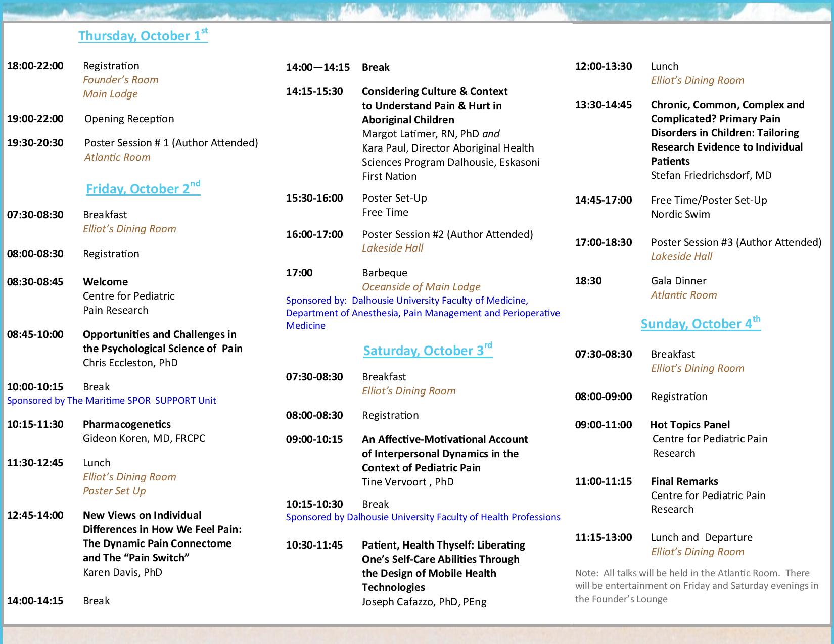Viewport: 834px width, 644px height.
Task: Select the Barbeque entry at 17:00
Action: pyautogui.click(x=385, y=273)
